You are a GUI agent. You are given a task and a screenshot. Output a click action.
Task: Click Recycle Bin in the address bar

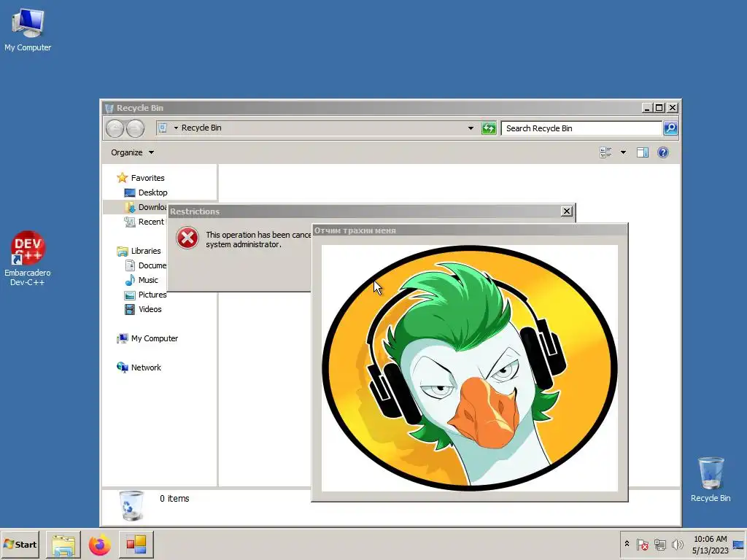(x=201, y=128)
